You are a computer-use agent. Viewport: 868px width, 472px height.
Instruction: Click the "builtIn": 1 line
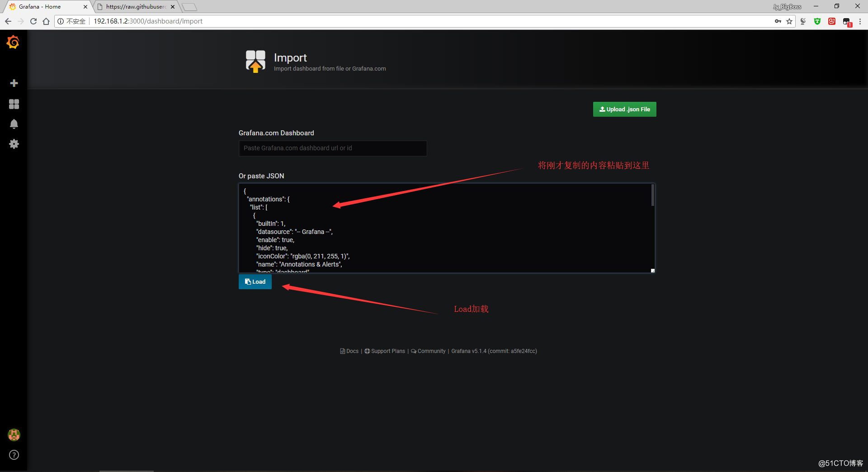point(271,224)
